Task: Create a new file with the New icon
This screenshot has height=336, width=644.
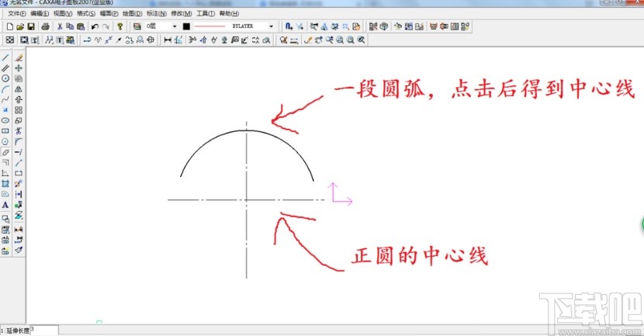Action: tap(10, 26)
